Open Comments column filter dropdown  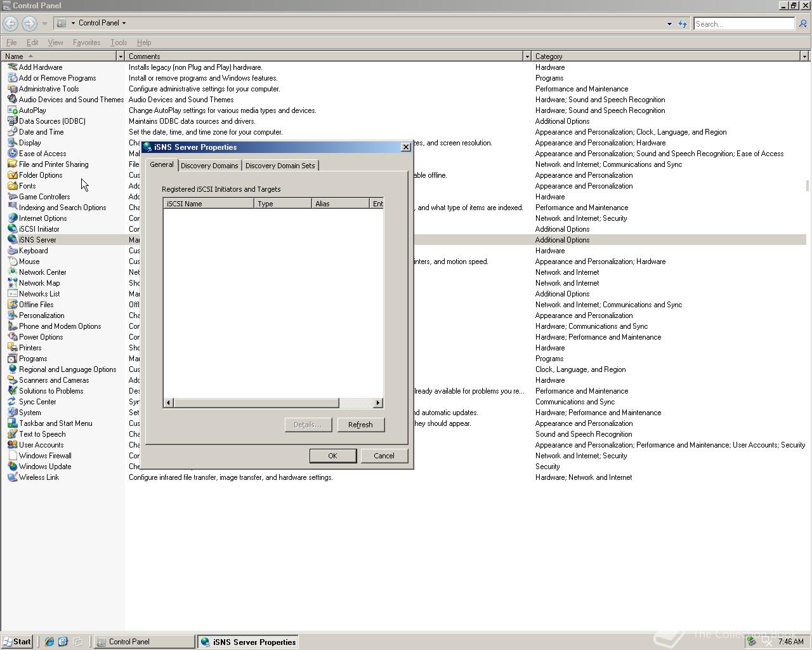pos(527,56)
